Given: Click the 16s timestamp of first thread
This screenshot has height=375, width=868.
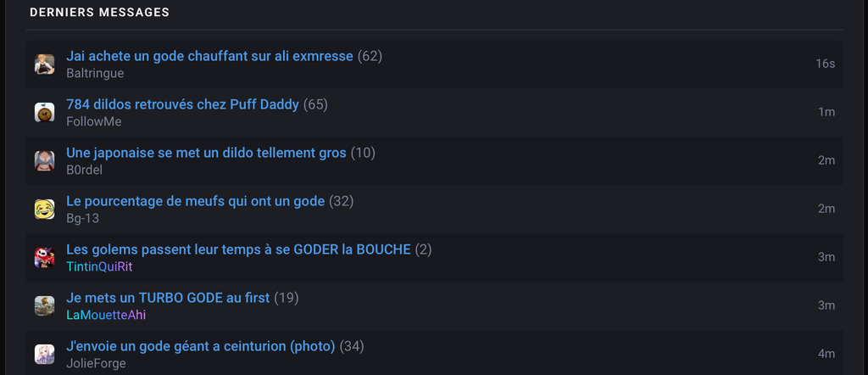Looking at the screenshot, I should point(825,64).
